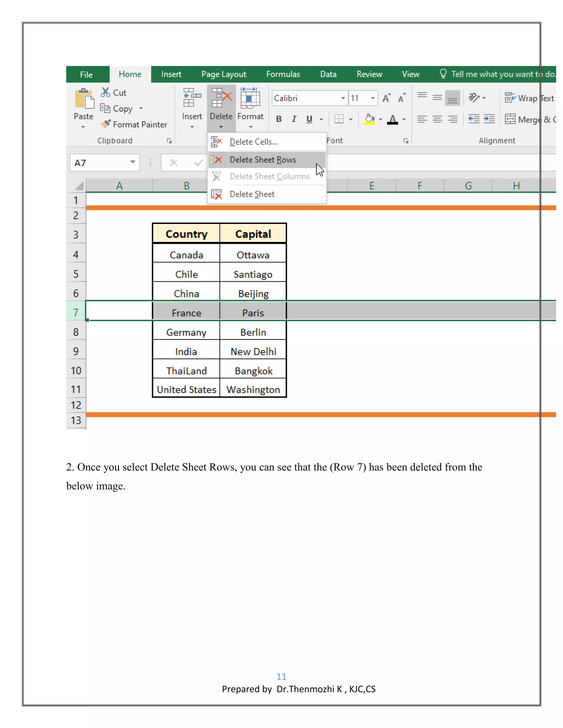Select the cell containing Germany
The width and height of the screenshot is (563, 728).
point(186,331)
